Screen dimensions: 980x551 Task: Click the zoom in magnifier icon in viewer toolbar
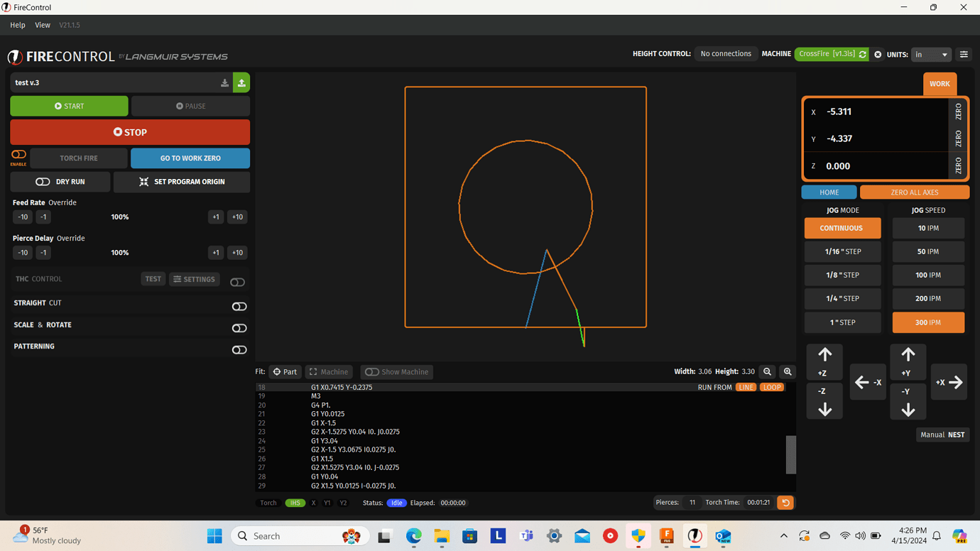788,371
